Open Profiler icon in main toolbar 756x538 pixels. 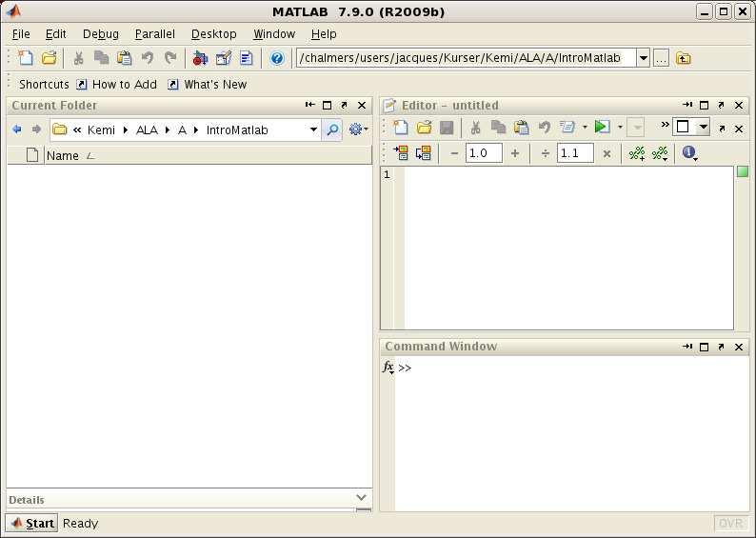(x=247, y=58)
